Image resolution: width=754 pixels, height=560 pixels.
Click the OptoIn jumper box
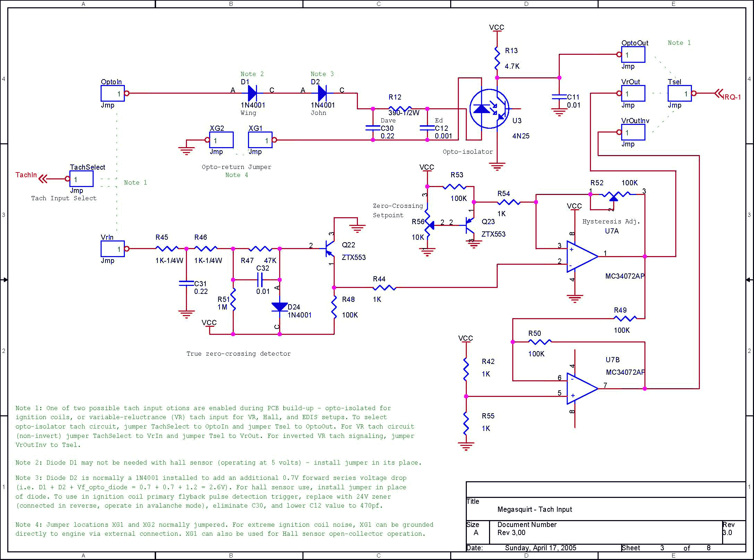click(113, 93)
